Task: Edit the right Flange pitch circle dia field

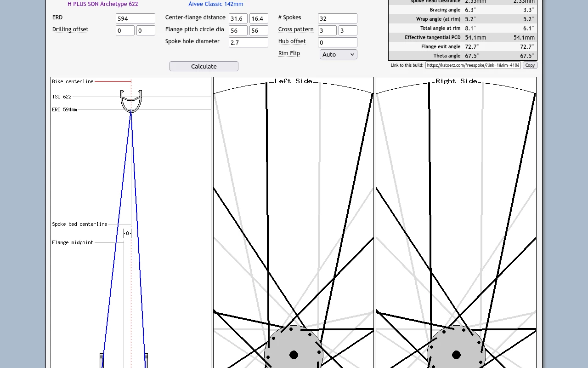Action: tap(259, 30)
